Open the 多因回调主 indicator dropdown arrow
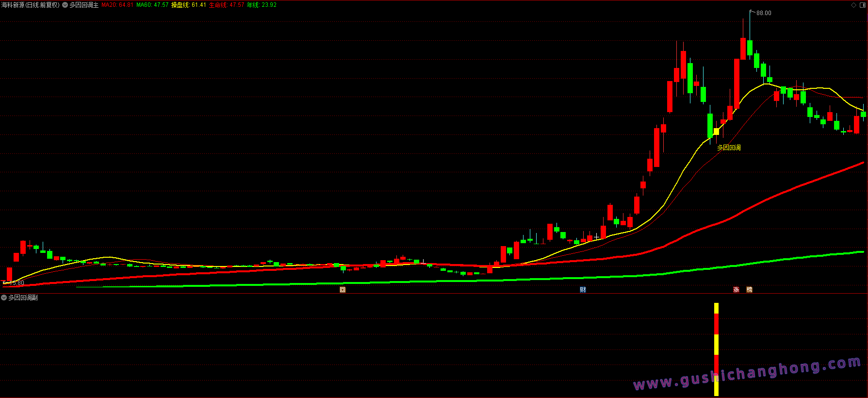 65,5
